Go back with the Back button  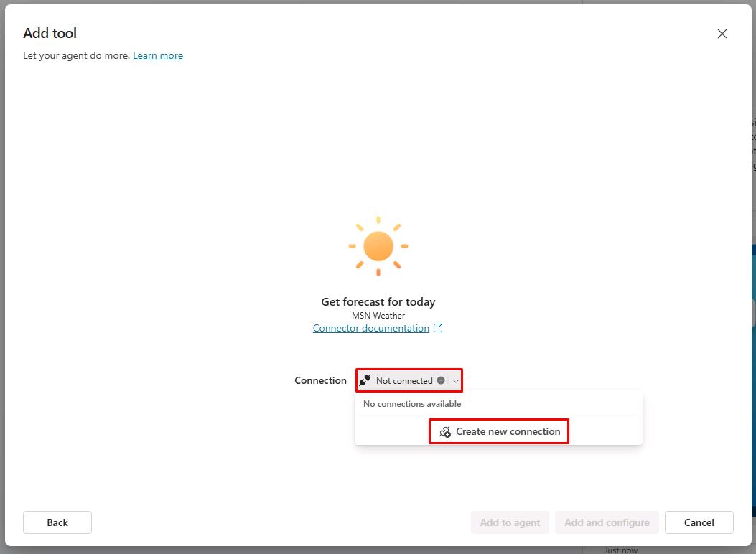(x=57, y=522)
